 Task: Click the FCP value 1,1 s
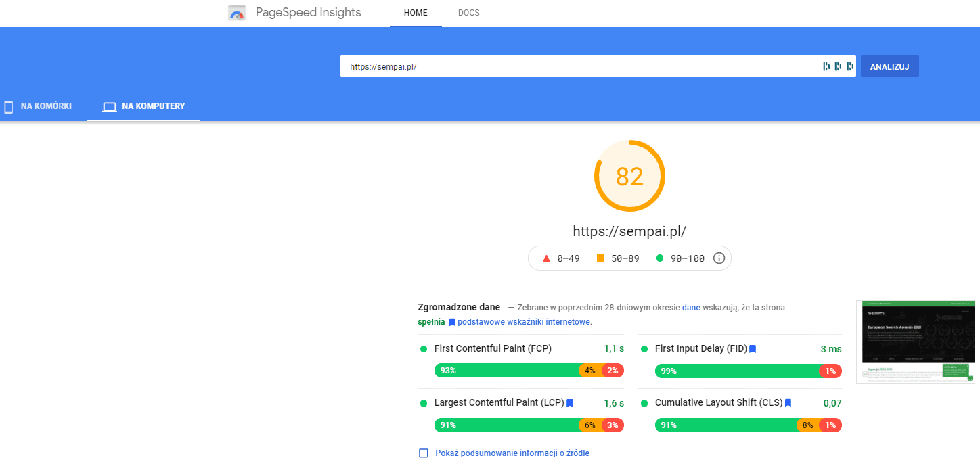614,349
